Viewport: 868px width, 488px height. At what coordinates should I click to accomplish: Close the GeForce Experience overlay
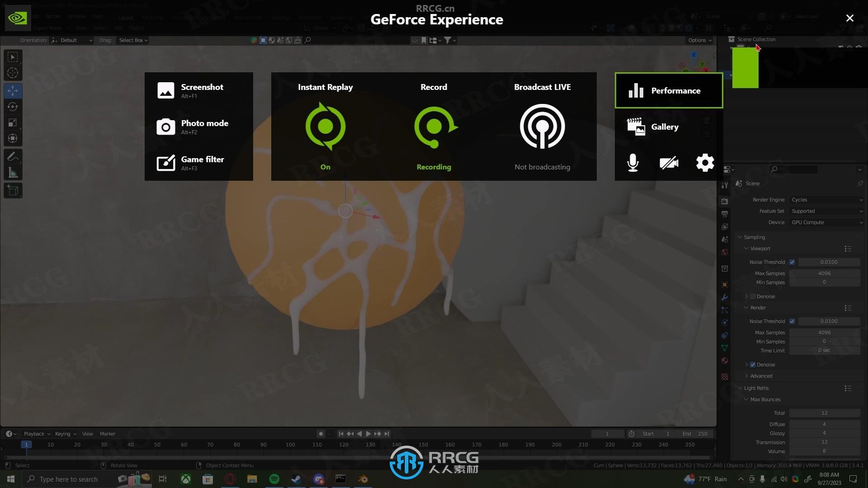pyautogui.click(x=850, y=18)
